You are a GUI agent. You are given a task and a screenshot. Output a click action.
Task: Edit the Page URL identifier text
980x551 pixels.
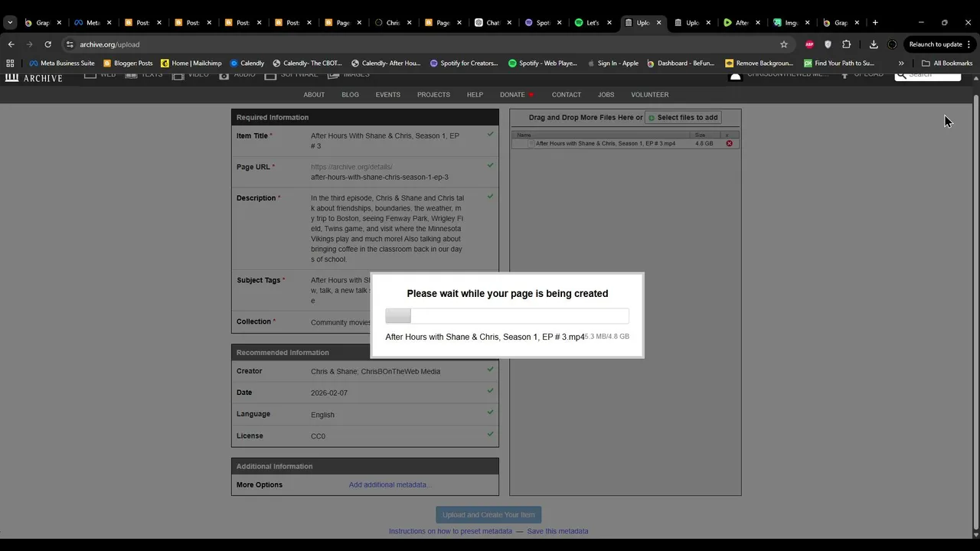(380, 177)
